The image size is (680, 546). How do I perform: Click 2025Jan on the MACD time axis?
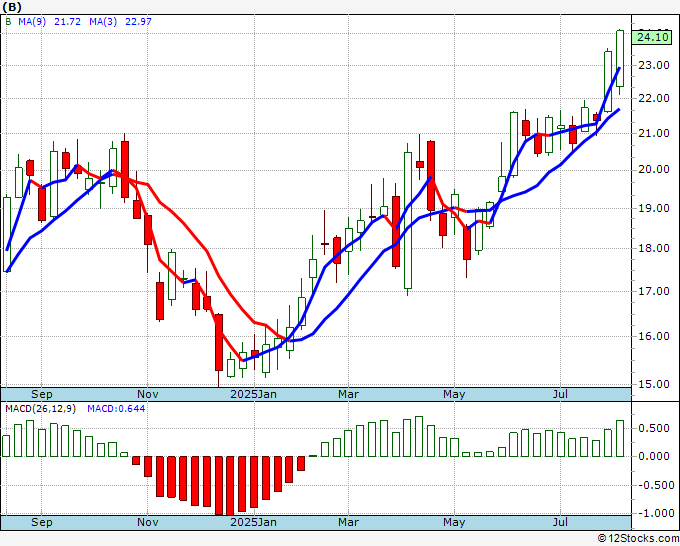click(x=253, y=522)
